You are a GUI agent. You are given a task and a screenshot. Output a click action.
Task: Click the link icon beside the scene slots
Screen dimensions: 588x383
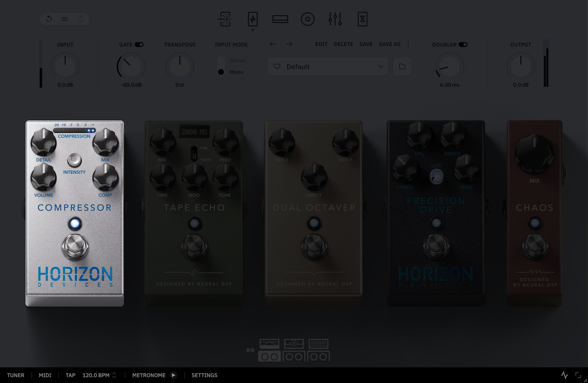coord(250,350)
